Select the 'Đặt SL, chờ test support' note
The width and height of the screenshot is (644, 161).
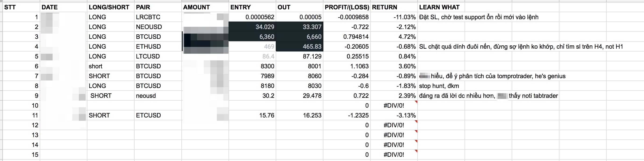coord(479,17)
